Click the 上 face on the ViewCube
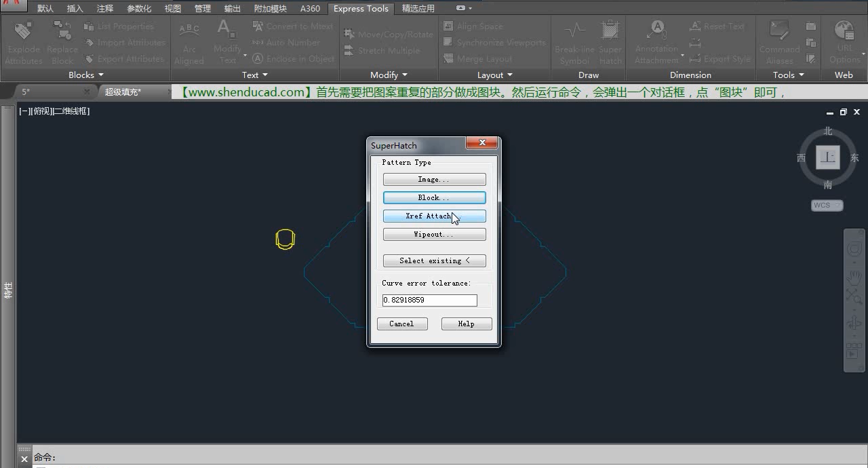The height and width of the screenshot is (468, 868). pos(828,157)
